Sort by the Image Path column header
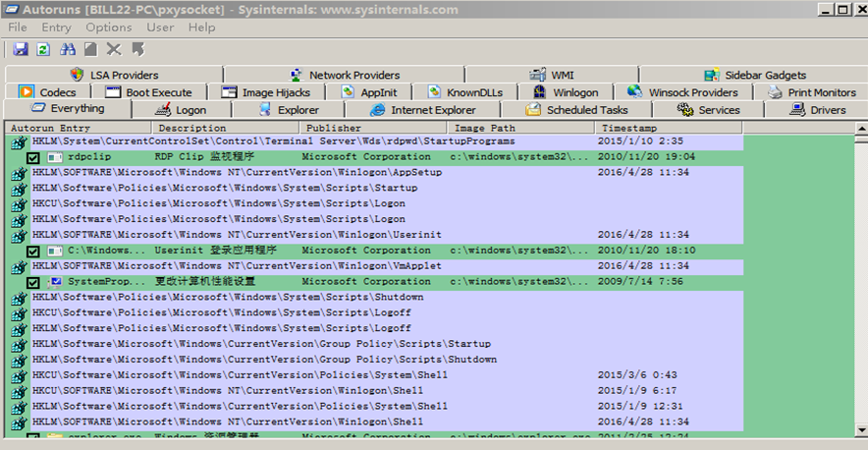The image size is (868, 450). pyautogui.click(x=521, y=128)
